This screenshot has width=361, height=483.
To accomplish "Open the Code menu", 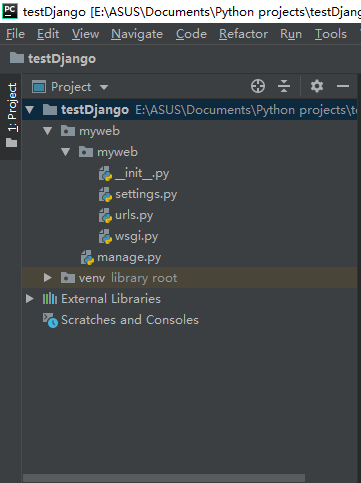I will [x=191, y=34].
